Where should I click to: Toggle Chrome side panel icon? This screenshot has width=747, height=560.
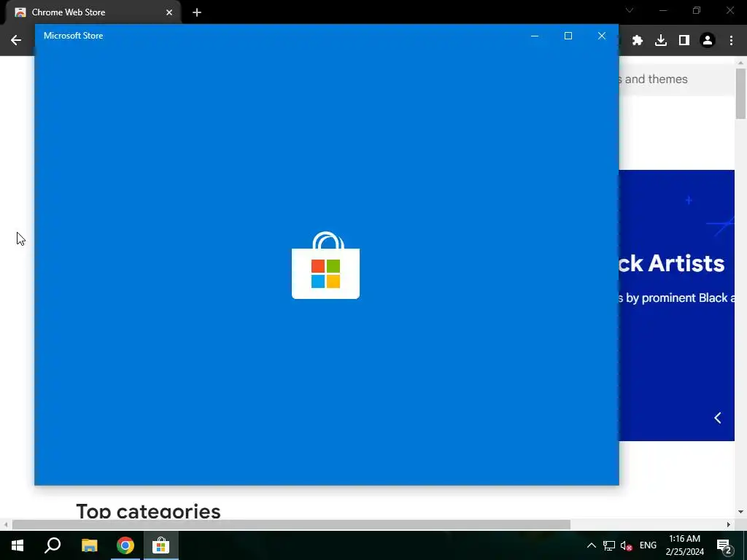coord(684,41)
